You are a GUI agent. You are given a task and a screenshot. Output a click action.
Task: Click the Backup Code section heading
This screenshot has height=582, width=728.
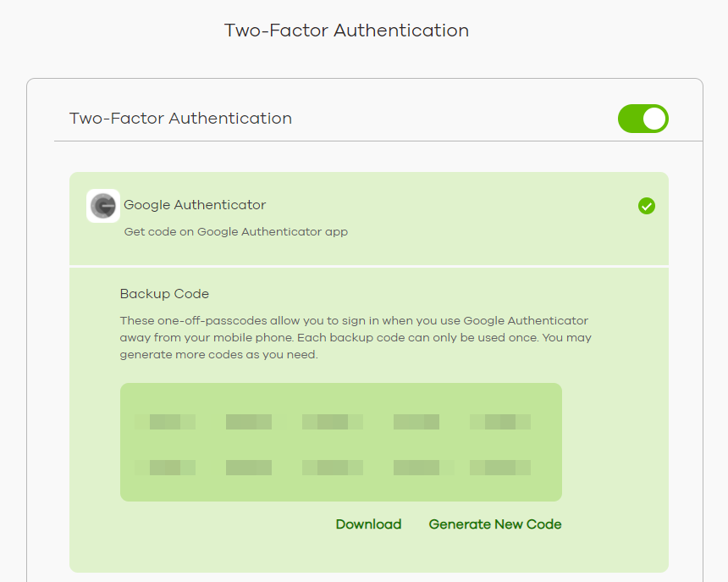coord(164,294)
